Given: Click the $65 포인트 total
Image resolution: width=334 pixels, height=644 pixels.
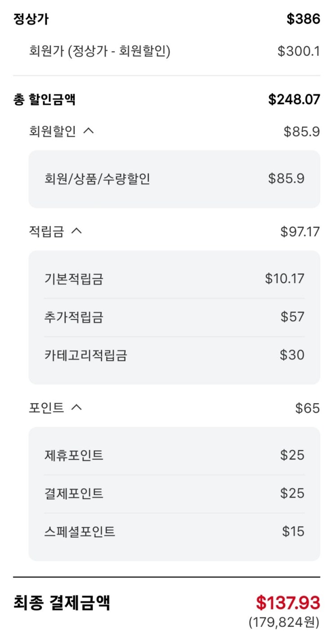Looking at the screenshot, I should coord(307,408).
